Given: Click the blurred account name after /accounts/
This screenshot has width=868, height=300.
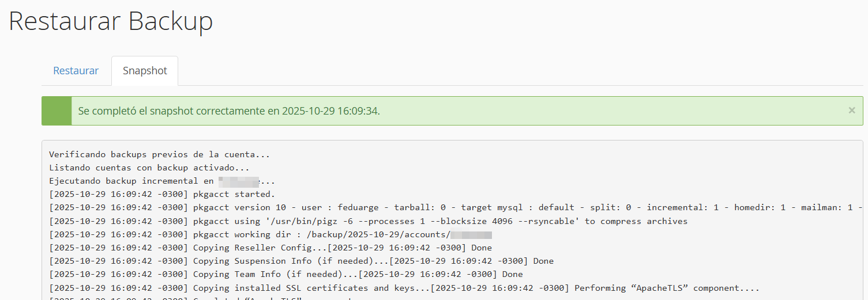Looking at the screenshot, I should (x=471, y=234).
